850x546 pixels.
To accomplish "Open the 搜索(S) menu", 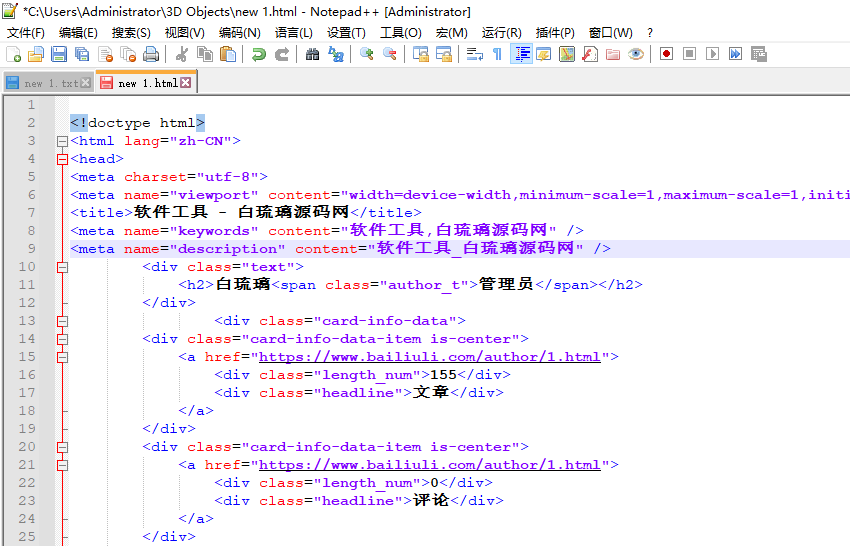I will (x=131, y=33).
